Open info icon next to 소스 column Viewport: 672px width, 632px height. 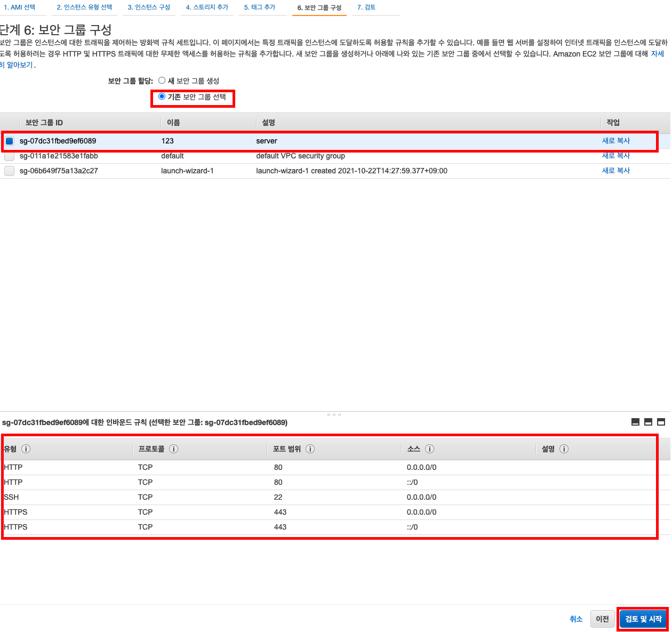429,449
